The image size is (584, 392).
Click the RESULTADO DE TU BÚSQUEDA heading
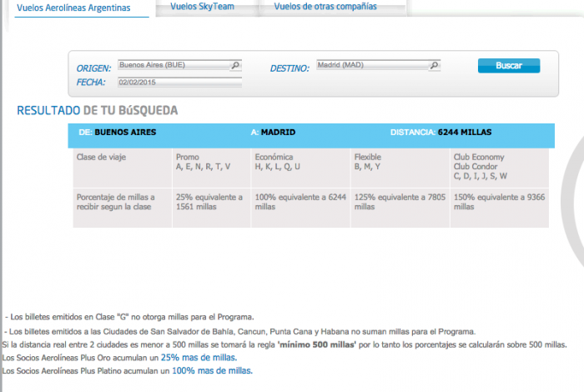[97, 110]
